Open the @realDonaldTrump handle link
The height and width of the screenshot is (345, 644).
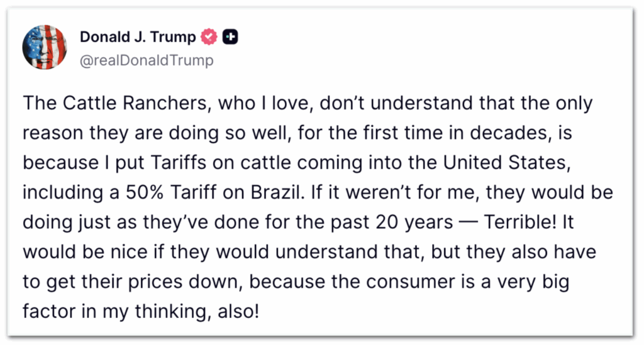tap(147, 60)
